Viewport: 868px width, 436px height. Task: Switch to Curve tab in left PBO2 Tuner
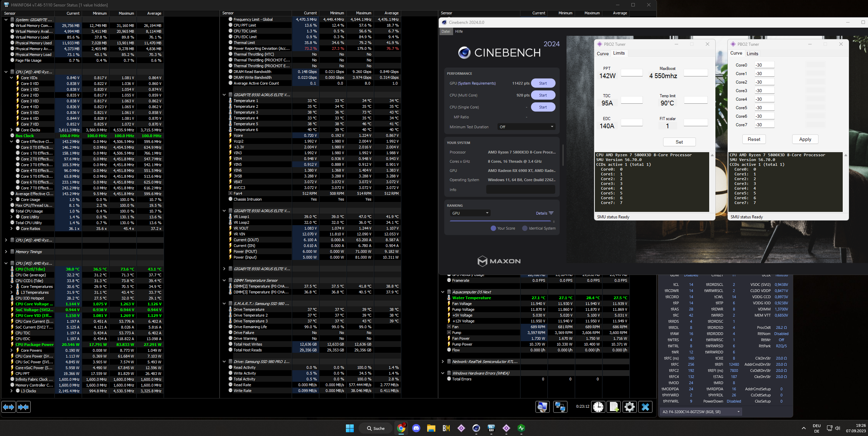pyautogui.click(x=602, y=54)
